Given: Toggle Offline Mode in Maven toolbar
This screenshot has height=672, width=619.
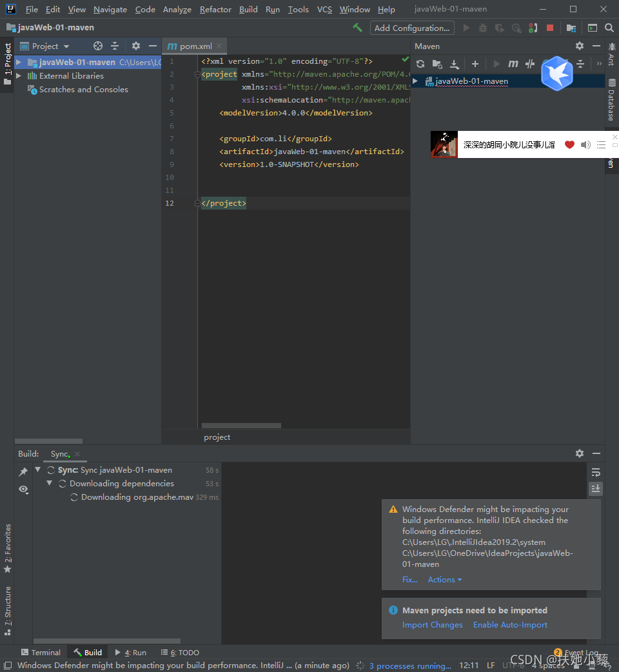Looking at the screenshot, I should (x=530, y=64).
